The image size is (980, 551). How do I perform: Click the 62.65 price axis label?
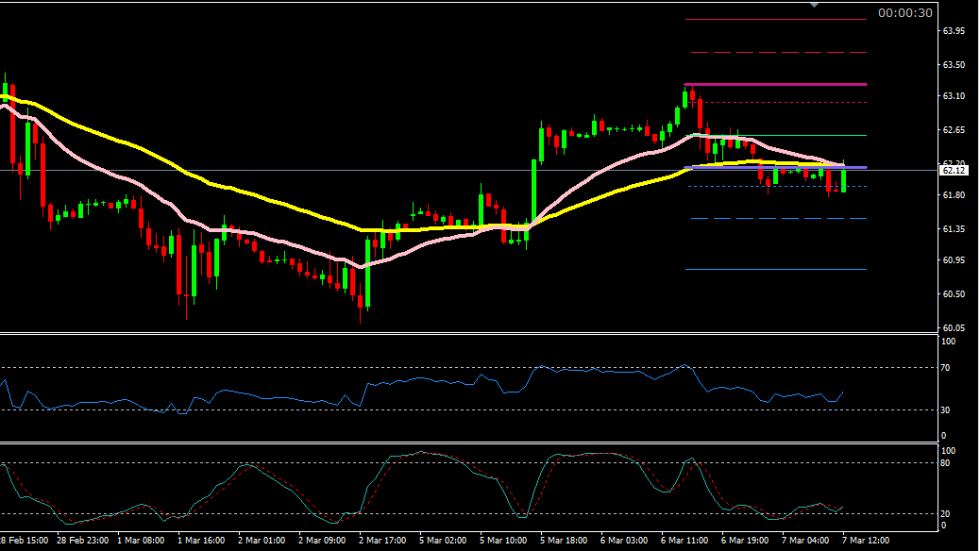(x=954, y=130)
